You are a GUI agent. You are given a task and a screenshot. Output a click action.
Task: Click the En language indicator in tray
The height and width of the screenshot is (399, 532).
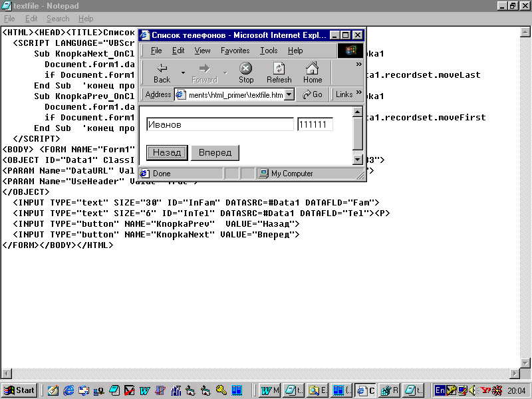click(440, 390)
